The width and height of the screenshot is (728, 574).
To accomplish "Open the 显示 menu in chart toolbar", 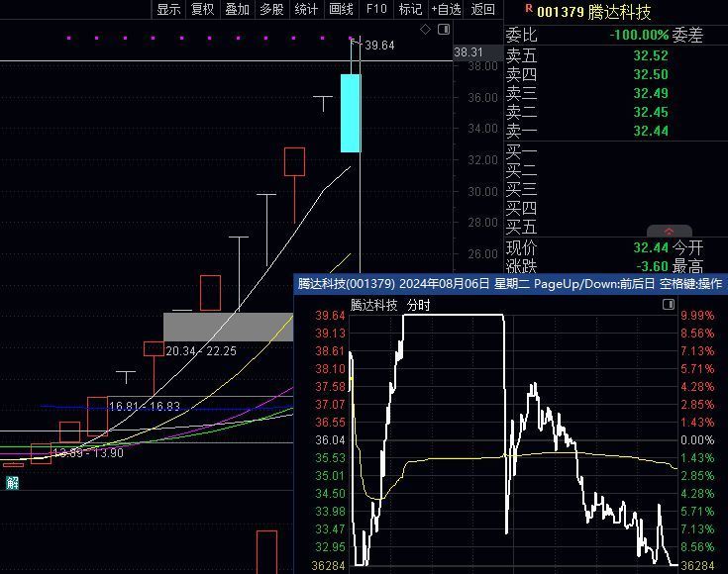I will [168, 9].
